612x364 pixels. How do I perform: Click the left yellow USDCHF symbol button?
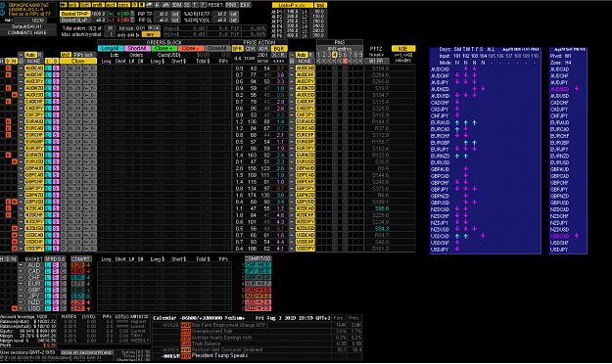point(34,242)
